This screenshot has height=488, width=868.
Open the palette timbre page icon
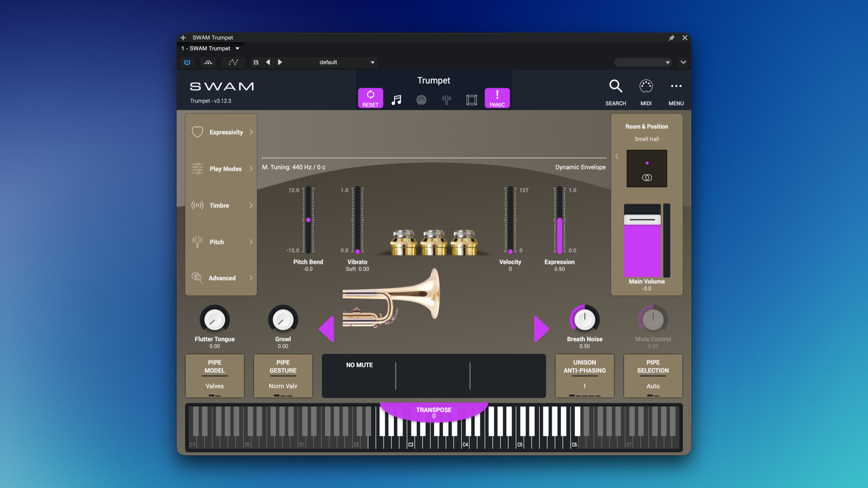pyautogui.click(x=421, y=100)
